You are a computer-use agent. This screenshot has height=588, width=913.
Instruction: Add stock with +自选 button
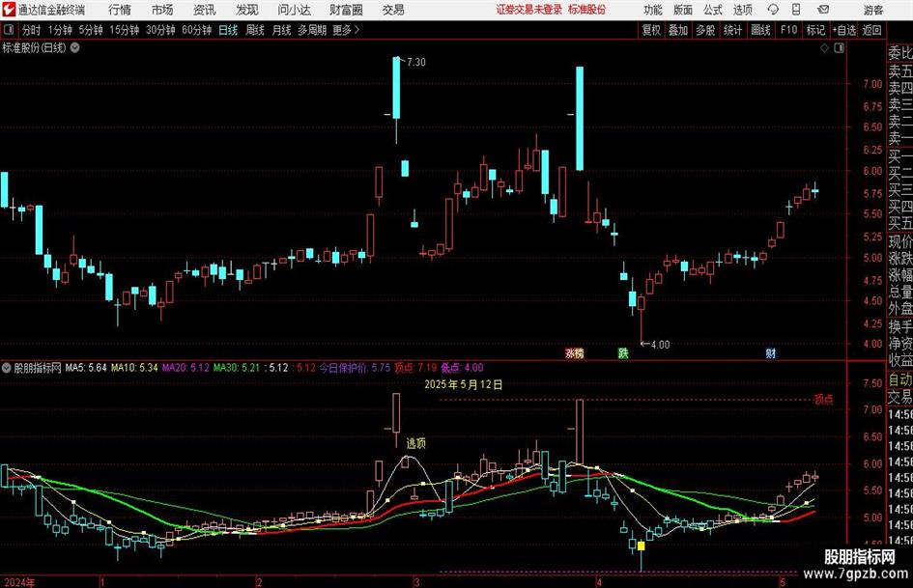click(843, 30)
